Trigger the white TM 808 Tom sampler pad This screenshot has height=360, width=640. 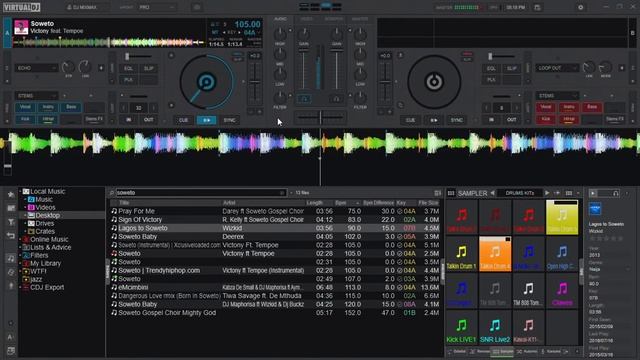pyautogui.click(x=528, y=291)
